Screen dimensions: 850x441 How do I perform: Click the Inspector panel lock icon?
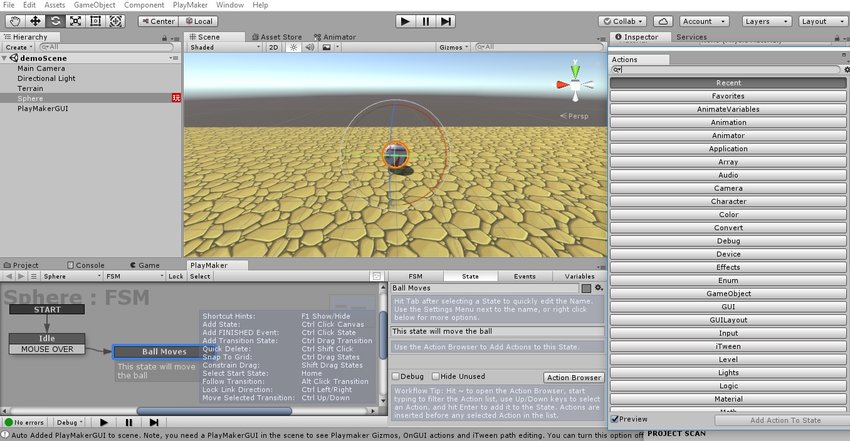(837, 38)
